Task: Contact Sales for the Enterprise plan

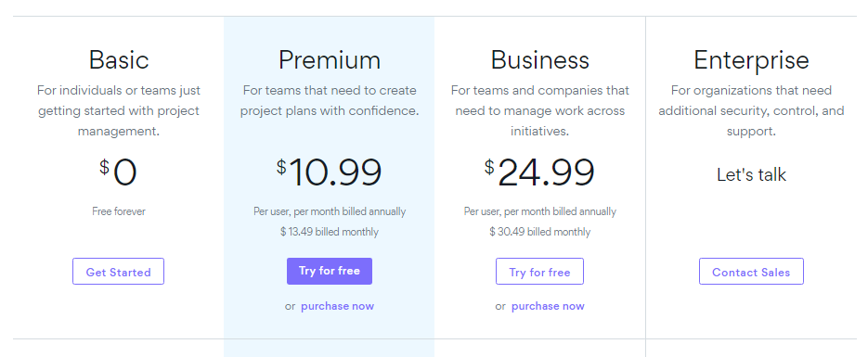Action: click(x=751, y=272)
